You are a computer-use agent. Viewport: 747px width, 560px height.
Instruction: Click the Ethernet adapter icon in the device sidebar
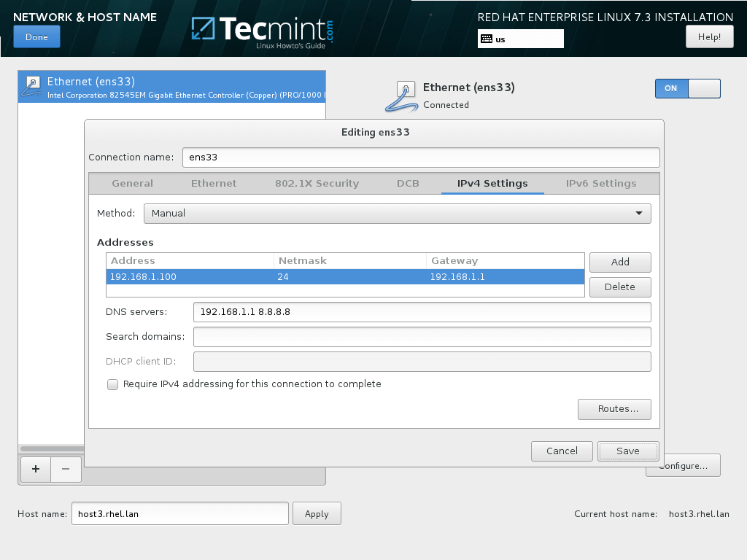(31, 86)
